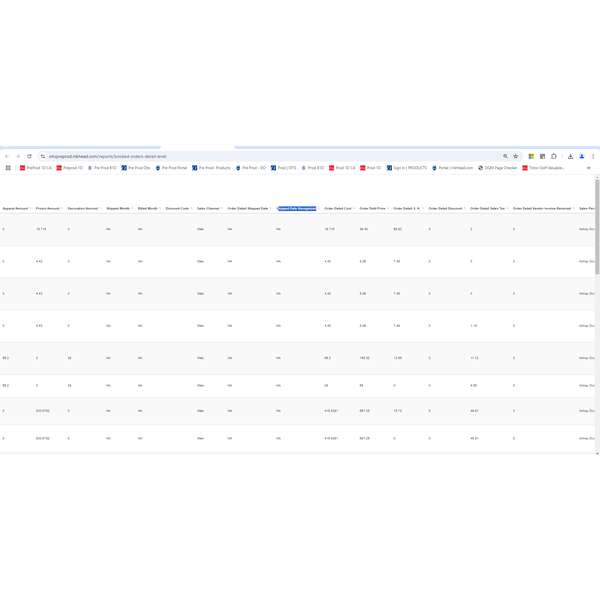600x600 pixels.
Task: Click the browser back arrow
Action: (x=7, y=156)
